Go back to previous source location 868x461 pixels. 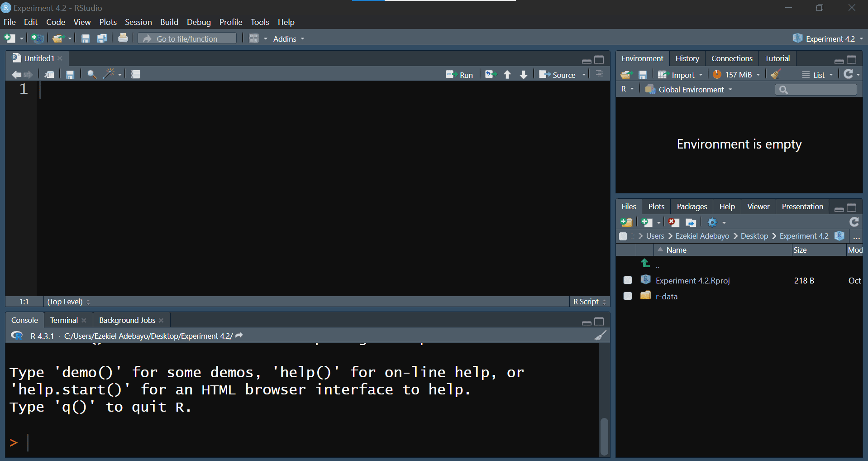click(16, 75)
